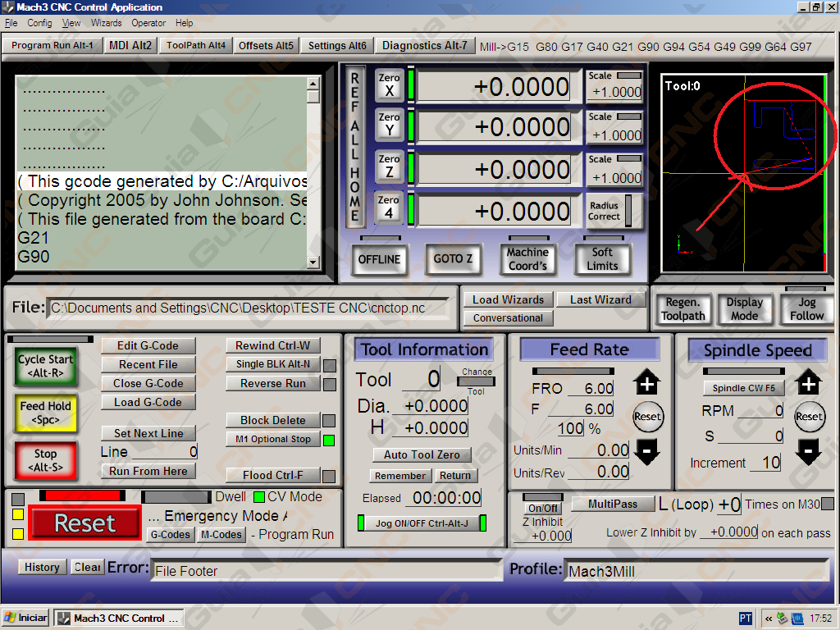The width and height of the screenshot is (840, 630).
Task: Click the MultiPass button
Action: coord(613,504)
